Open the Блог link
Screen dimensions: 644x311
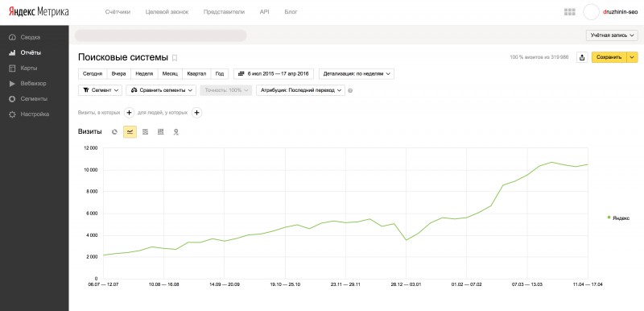[x=291, y=12]
